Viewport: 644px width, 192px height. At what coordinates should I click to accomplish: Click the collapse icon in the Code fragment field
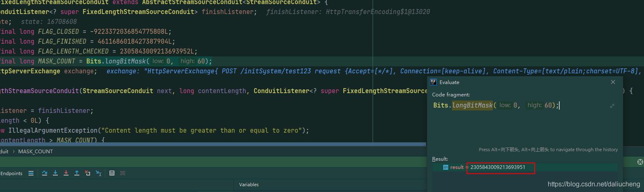pyautogui.click(x=612, y=106)
